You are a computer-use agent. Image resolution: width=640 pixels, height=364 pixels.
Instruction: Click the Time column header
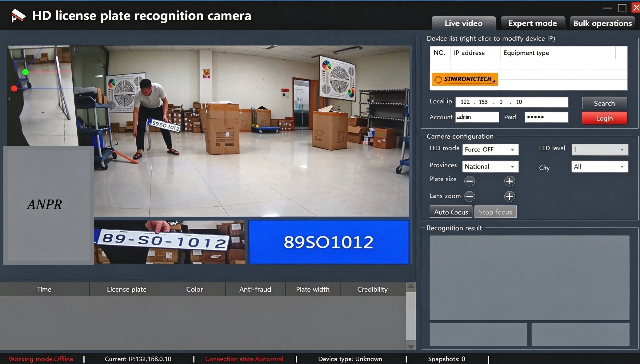(x=44, y=289)
